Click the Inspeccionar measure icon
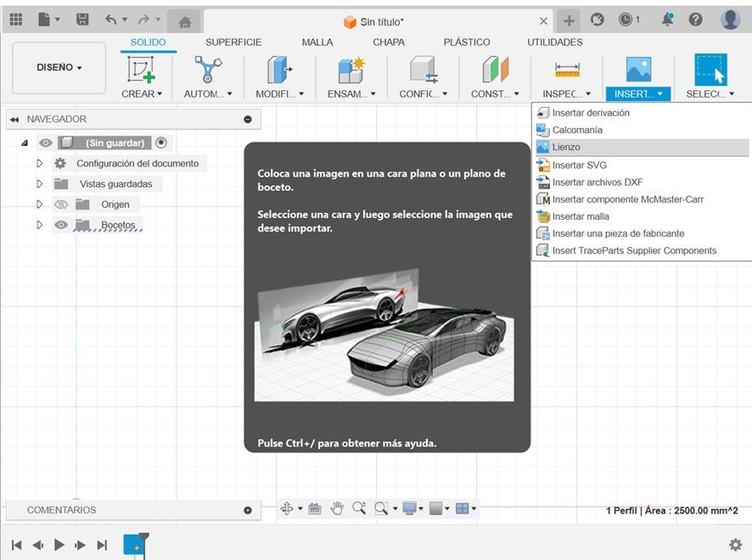This screenshot has width=752, height=560. (566, 70)
